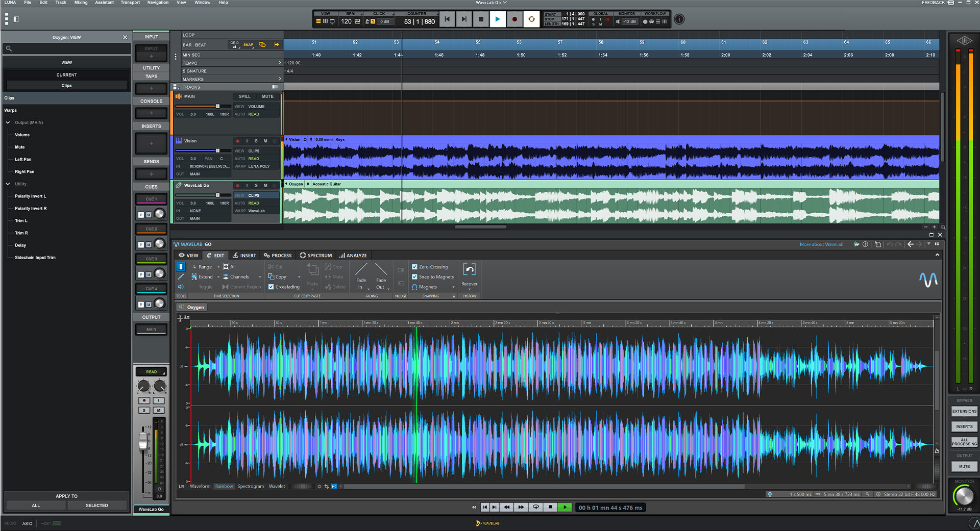Click the SELECTED apply-to button

point(97,505)
